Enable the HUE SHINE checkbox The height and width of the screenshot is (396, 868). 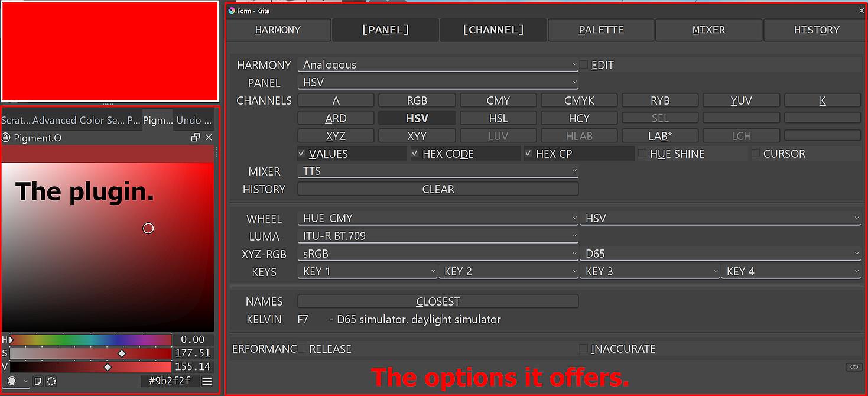click(x=642, y=154)
